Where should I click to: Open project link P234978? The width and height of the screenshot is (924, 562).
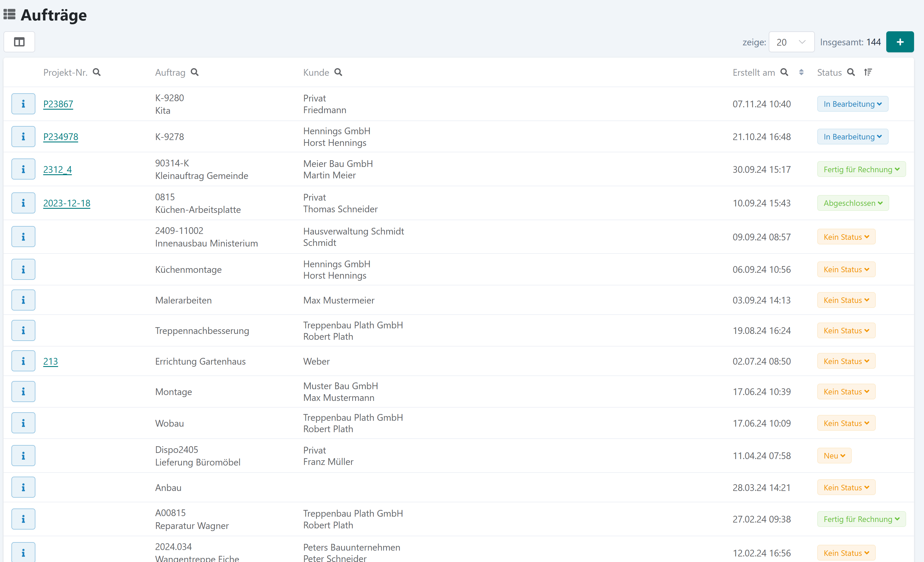click(x=61, y=137)
